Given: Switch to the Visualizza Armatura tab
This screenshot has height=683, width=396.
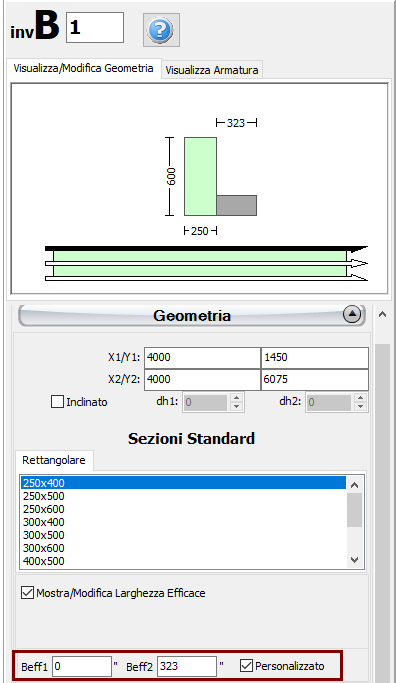Looking at the screenshot, I should click(212, 70).
